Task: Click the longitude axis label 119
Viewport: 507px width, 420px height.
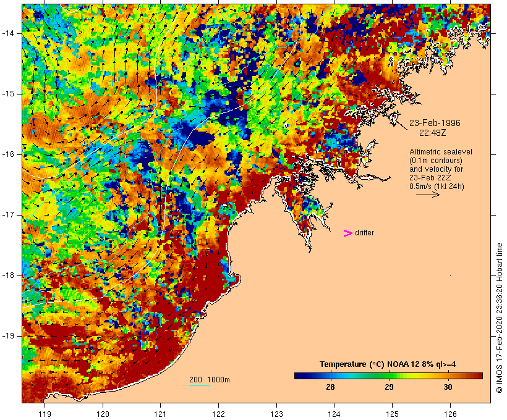Action: coord(45,414)
